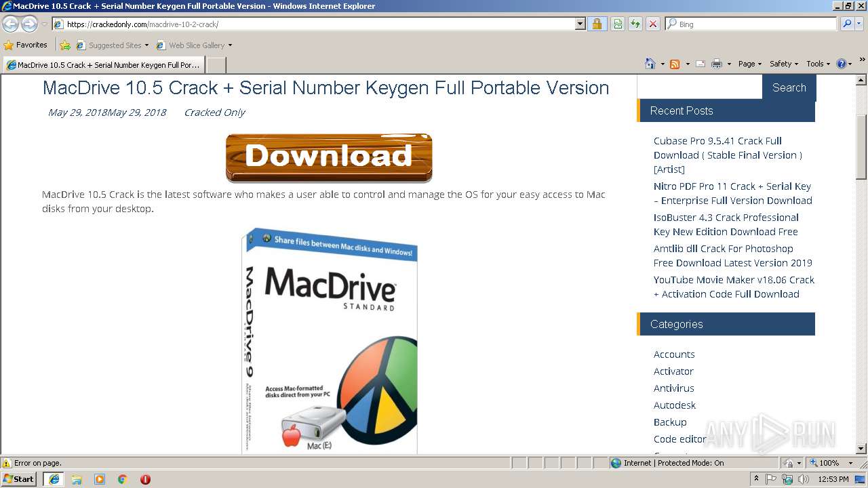Click the site Search button

point(789,87)
